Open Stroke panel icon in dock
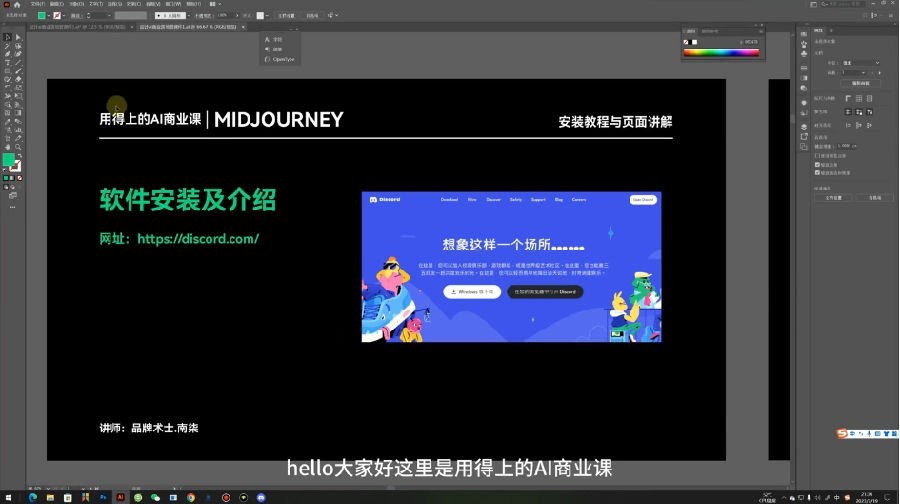Screen dimensions: 900x504 point(804,68)
